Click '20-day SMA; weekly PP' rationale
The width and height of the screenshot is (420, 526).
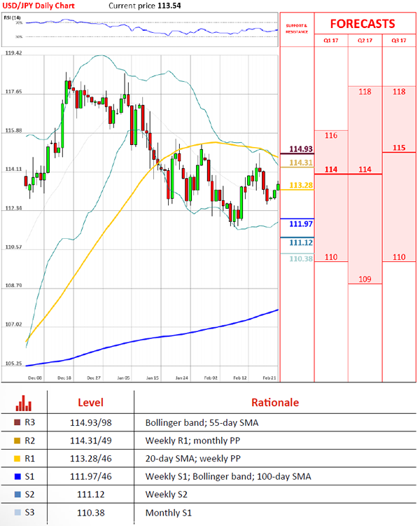[193, 459]
